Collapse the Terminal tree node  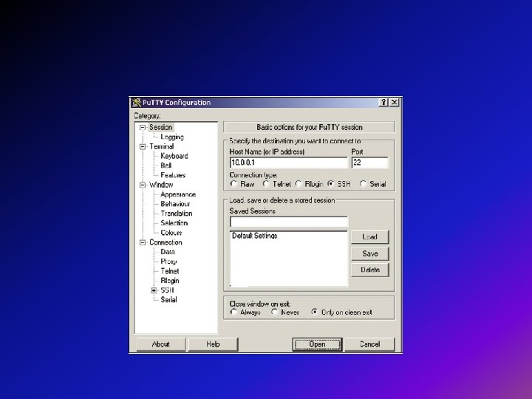tap(143, 146)
